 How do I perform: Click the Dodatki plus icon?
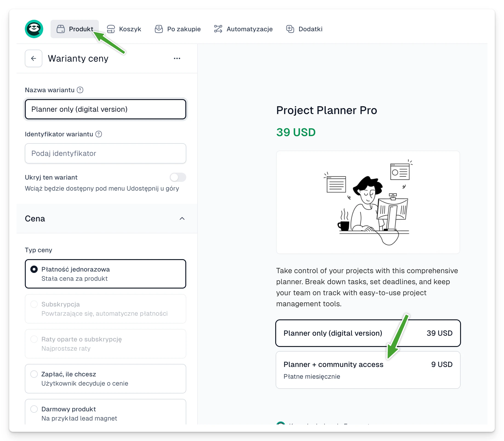(290, 29)
